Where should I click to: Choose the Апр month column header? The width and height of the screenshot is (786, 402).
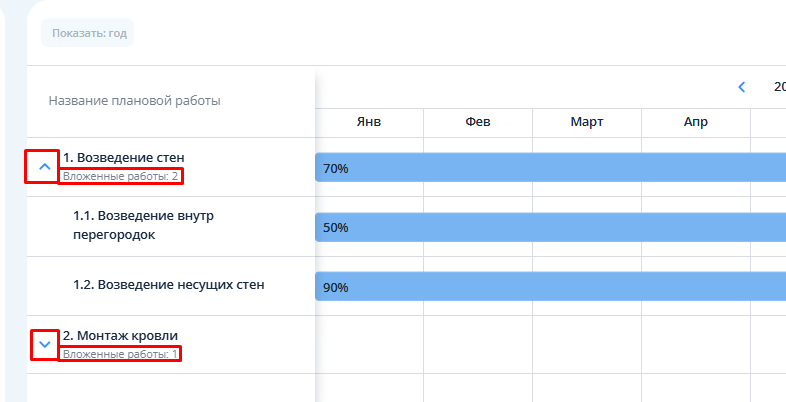click(x=696, y=122)
